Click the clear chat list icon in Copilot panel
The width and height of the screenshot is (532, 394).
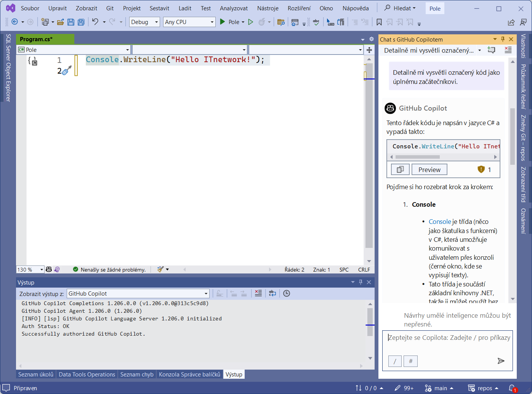click(x=508, y=50)
